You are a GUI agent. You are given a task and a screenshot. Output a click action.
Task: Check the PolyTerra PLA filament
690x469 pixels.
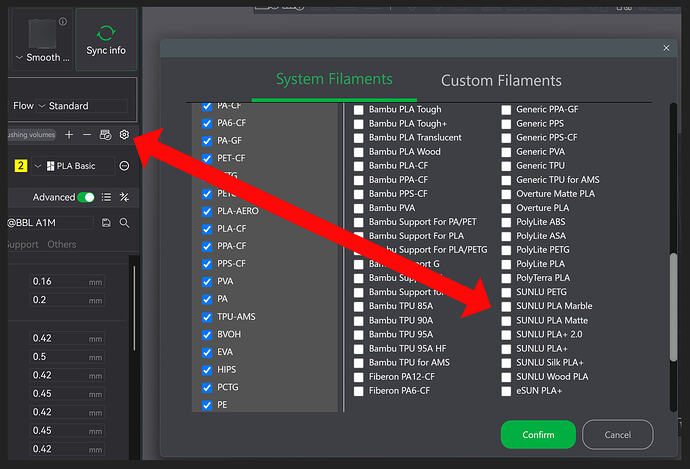tap(506, 278)
